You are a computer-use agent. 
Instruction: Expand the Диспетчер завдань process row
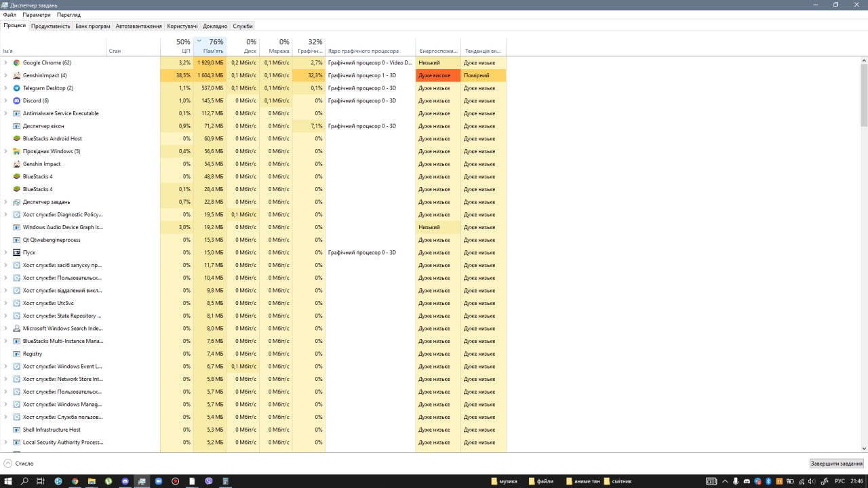pos(5,202)
